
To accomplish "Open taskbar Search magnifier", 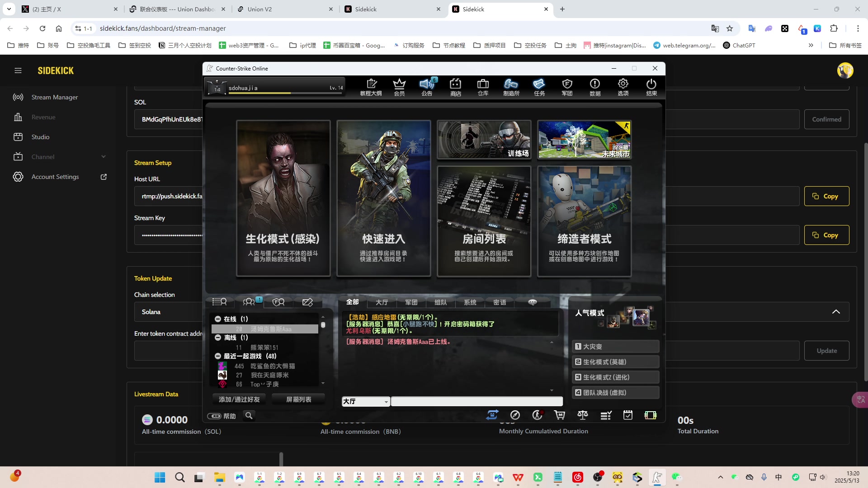I will coord(179,478).
